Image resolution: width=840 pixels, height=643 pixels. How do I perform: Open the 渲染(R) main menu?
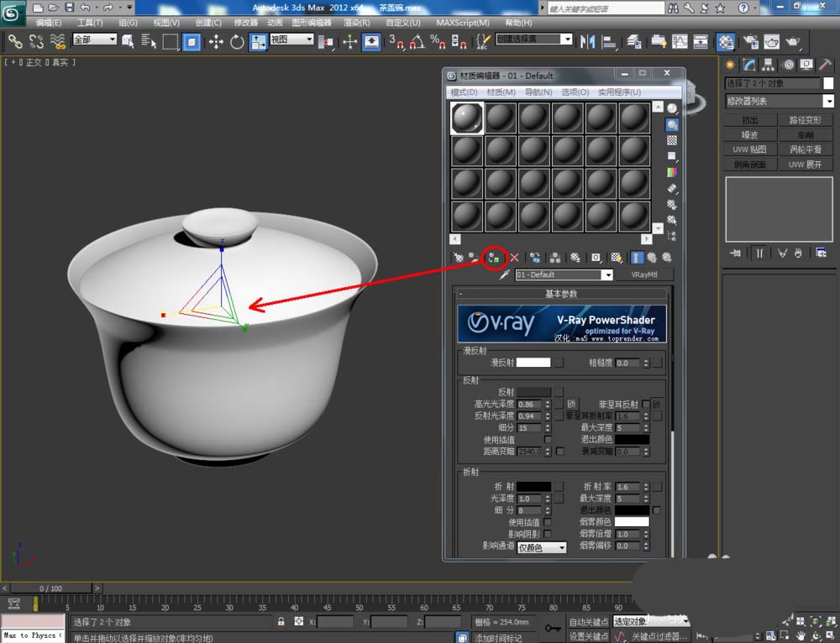(x=357, y=23)
